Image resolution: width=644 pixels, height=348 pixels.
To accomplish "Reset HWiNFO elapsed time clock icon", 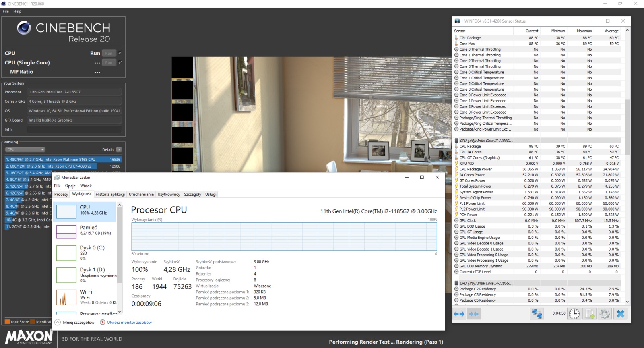I will (x=574, y=313).
